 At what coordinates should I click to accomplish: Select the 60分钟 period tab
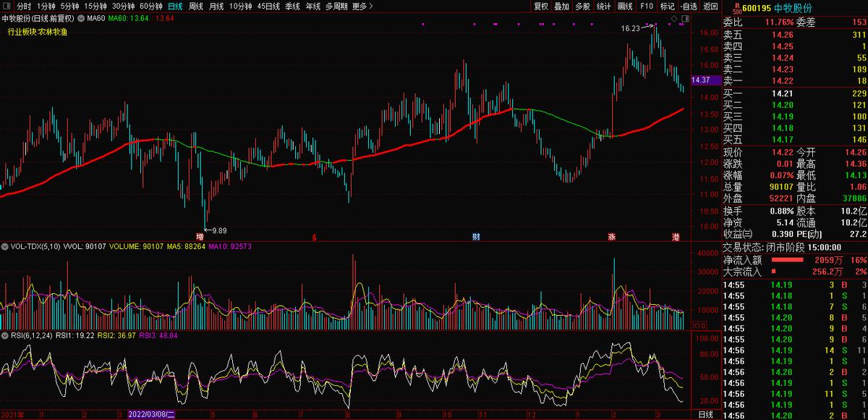pyautogui.click(x=151, y=7)
